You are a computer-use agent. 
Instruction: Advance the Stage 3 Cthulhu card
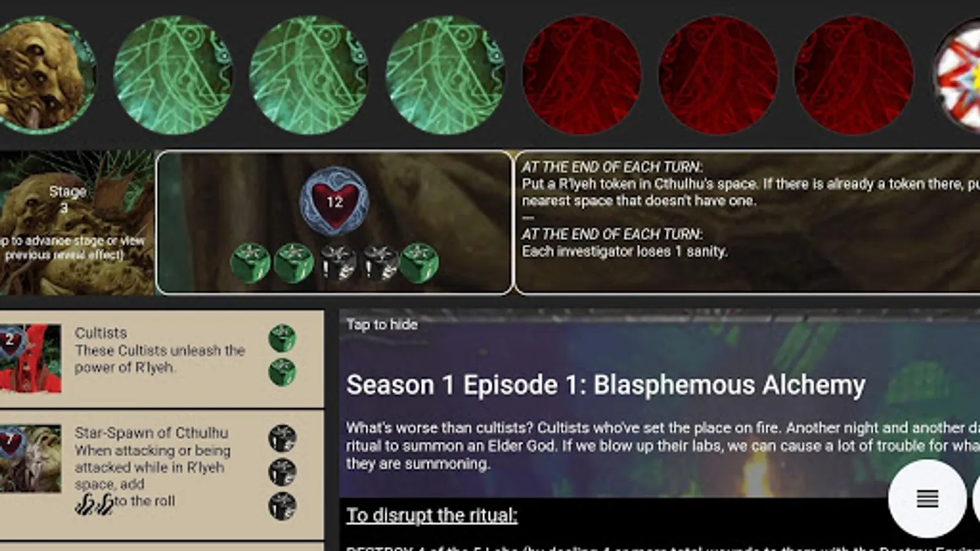point(76,223)
